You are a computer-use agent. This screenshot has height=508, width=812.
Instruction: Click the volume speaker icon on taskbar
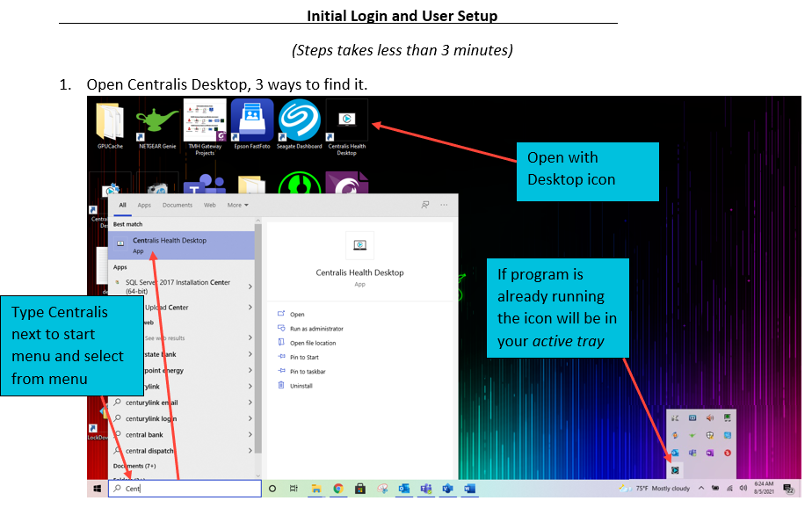[x=743, y=488]
